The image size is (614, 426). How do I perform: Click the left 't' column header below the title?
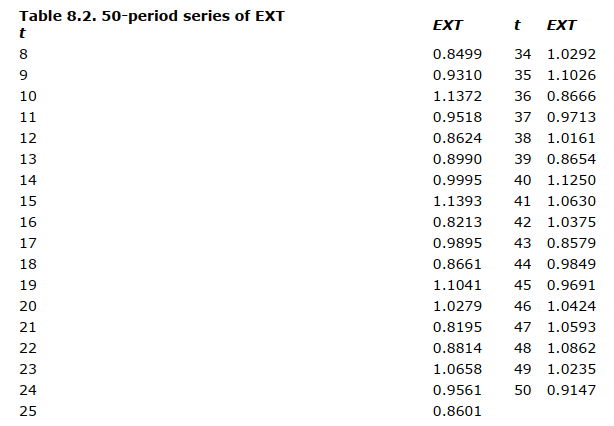tap(22, 32)
